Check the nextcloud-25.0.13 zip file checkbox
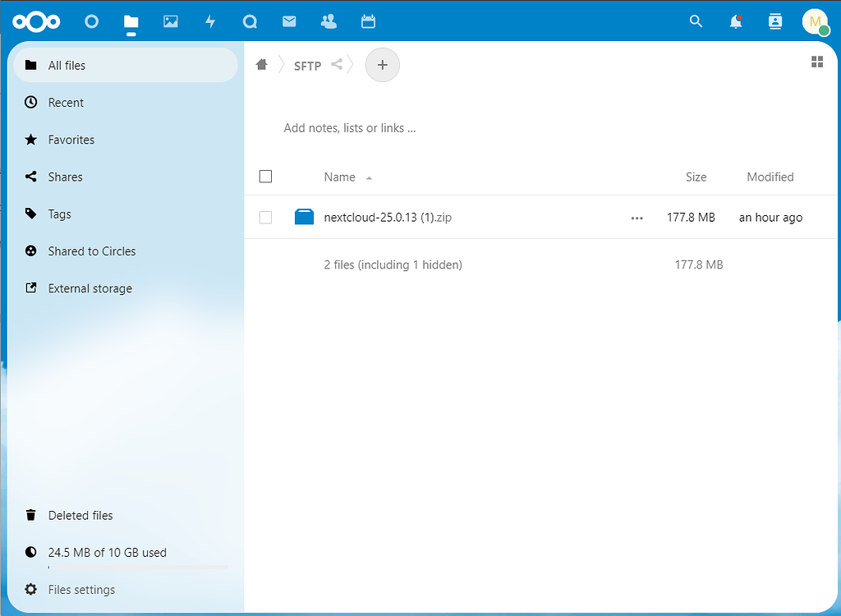The width and height of the screenshot is (841, 616). pyautogui.click(x=265, y=217)
